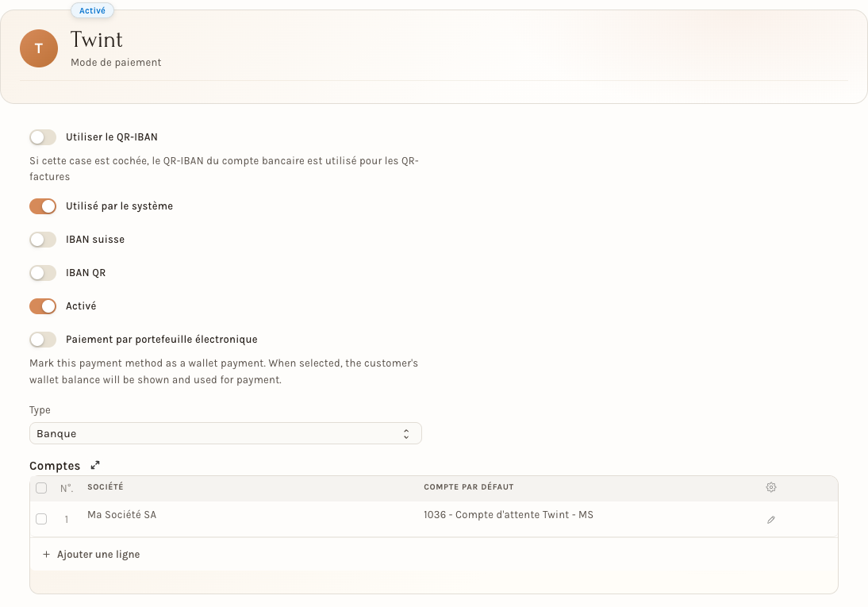
Task: Click the Activé status badge
Action: [93, 10]
